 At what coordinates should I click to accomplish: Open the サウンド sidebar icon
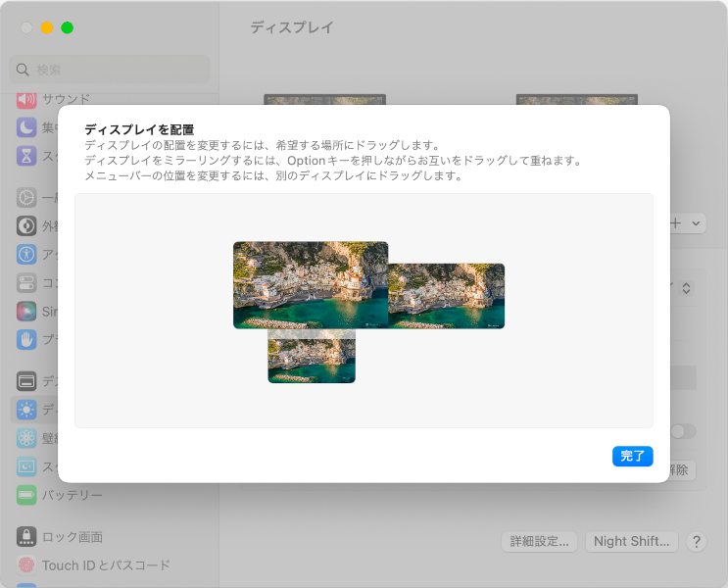(x=26, y=99)
